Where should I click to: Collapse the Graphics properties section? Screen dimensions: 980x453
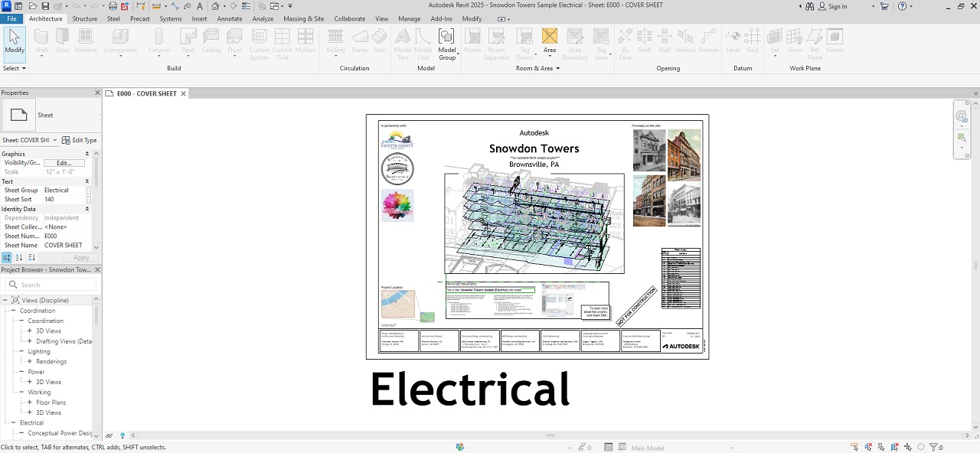(87, 154)
